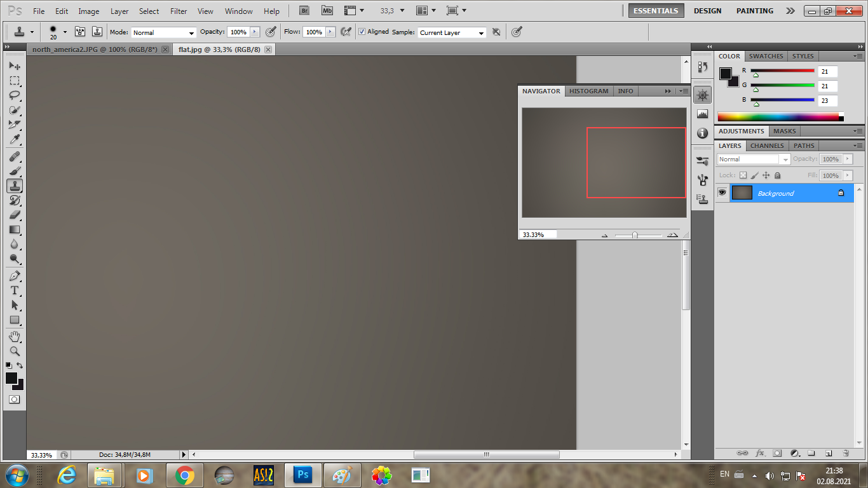Select the Clone Stamp tool in toolbox
This screenshot has height=488, width=868.
tap(15, 186)
